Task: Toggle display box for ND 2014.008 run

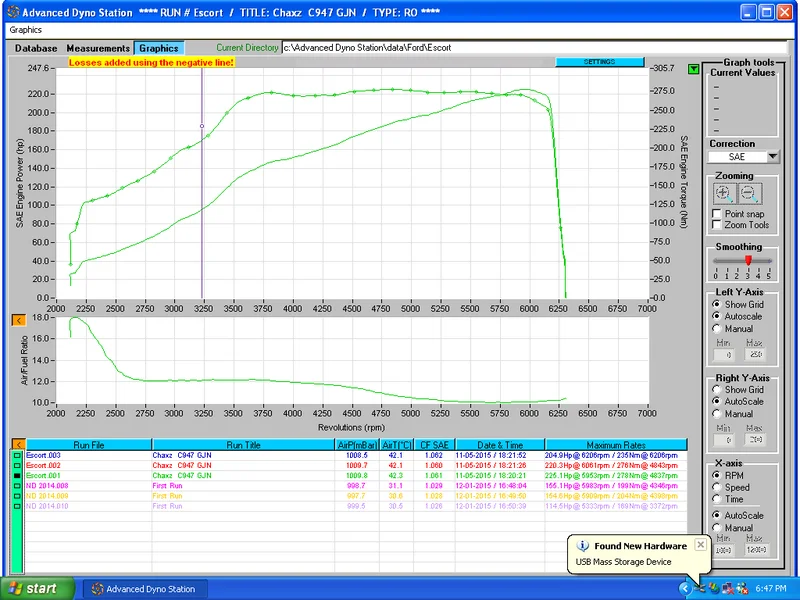Action: pyautogui.click(x=17, y=486)
